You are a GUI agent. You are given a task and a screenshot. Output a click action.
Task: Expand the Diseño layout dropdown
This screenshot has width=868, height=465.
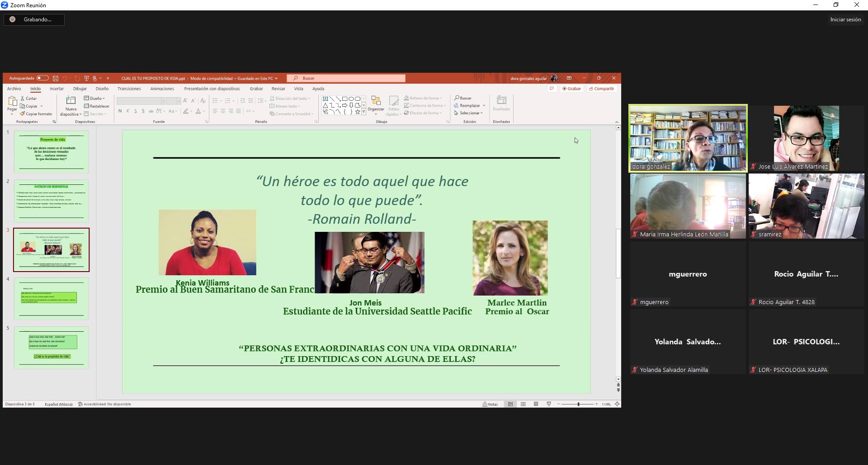pos(94,98)
